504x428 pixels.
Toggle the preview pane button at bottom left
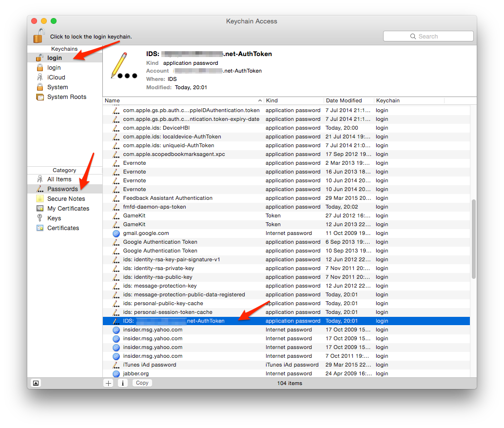[x=36, y=383]
